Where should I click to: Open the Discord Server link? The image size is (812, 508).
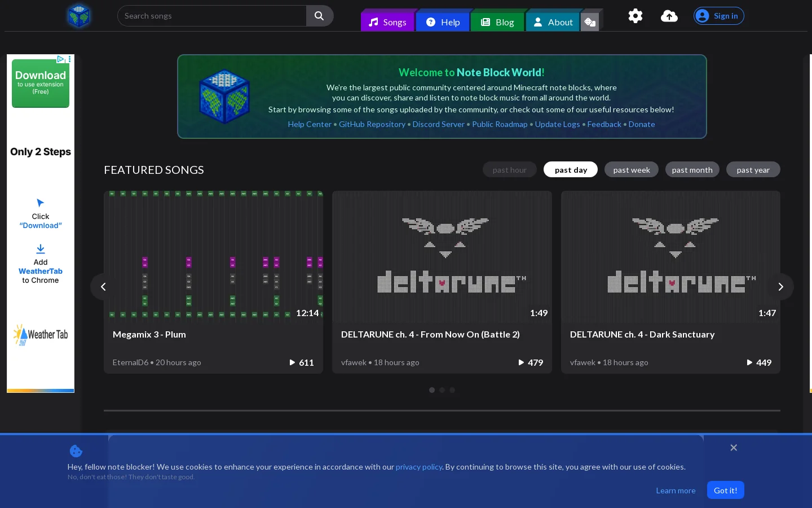click(x=439, y=124)
